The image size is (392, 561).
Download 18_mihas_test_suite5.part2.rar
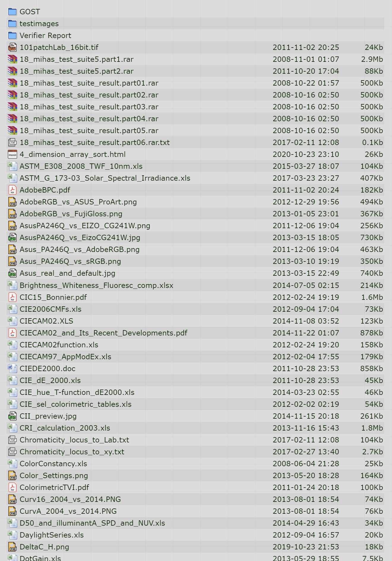(77, 71)
